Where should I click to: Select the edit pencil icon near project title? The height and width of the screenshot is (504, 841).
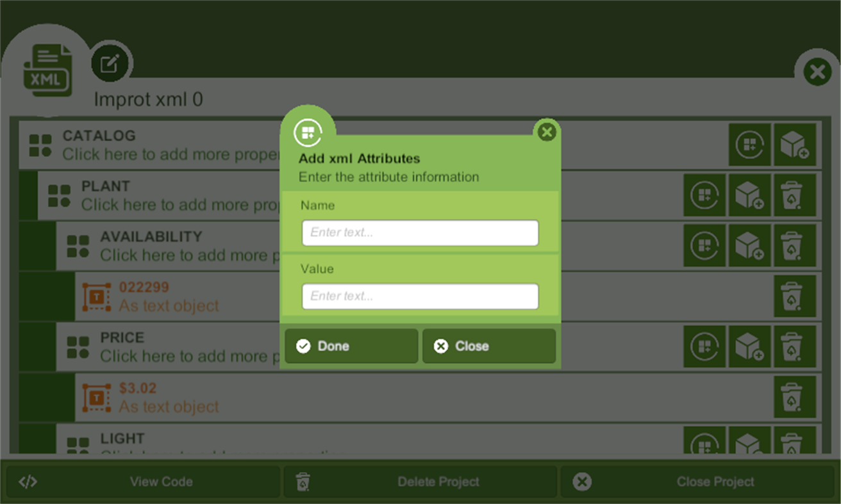click(x=110, y=62)
